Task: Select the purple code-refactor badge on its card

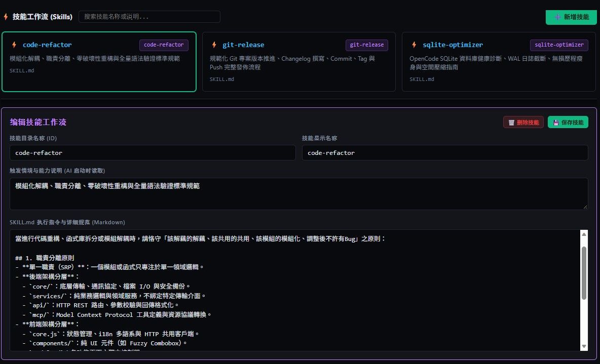Action: coord(164,45)
